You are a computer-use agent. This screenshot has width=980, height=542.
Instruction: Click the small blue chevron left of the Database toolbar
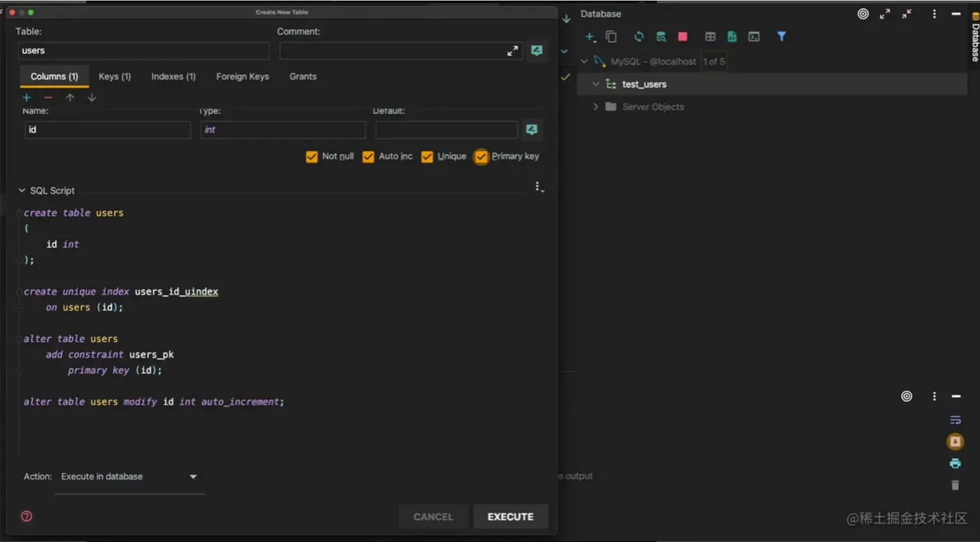(564, 52)
